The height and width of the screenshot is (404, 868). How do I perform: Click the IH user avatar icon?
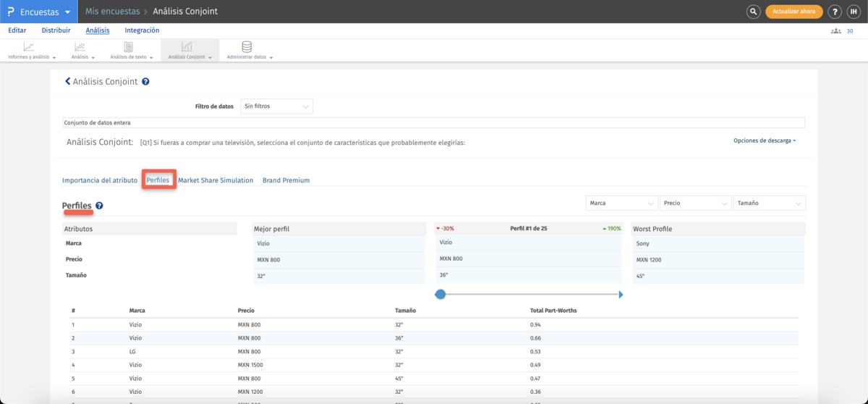[x=854, y=12]
